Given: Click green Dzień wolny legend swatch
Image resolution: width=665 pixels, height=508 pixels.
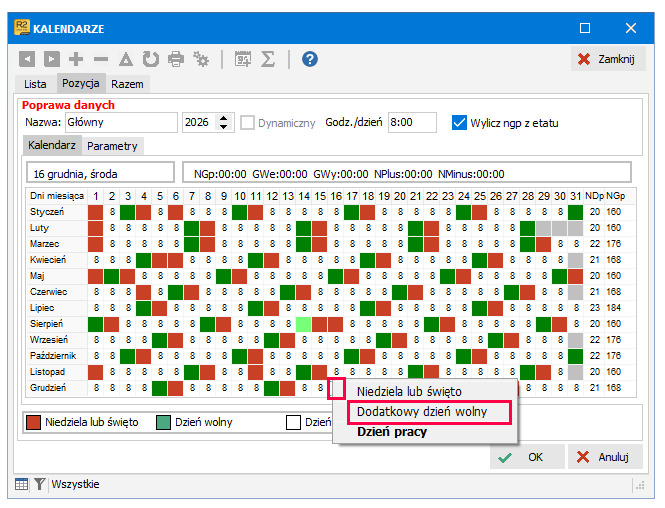Looking at the screenshot, I should click(163, 422).
